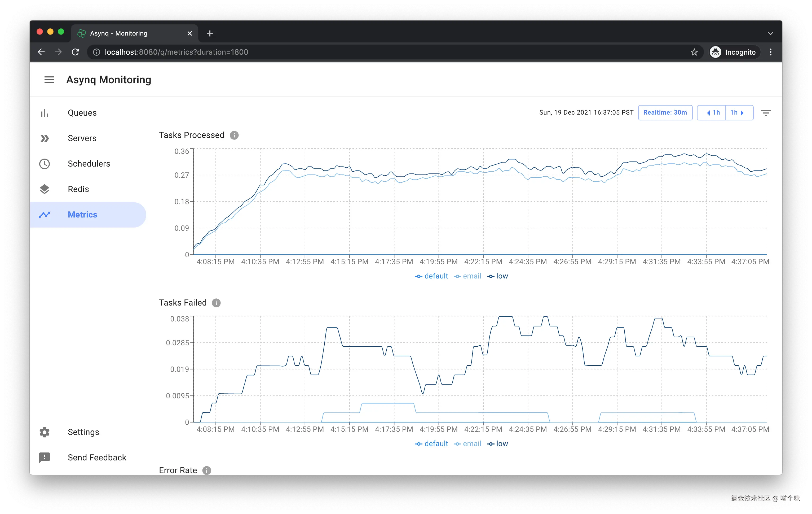Open the chart filter icon top right
Image resolution: width=812 pixels, height=514 pixels.
tap(766, 112)
